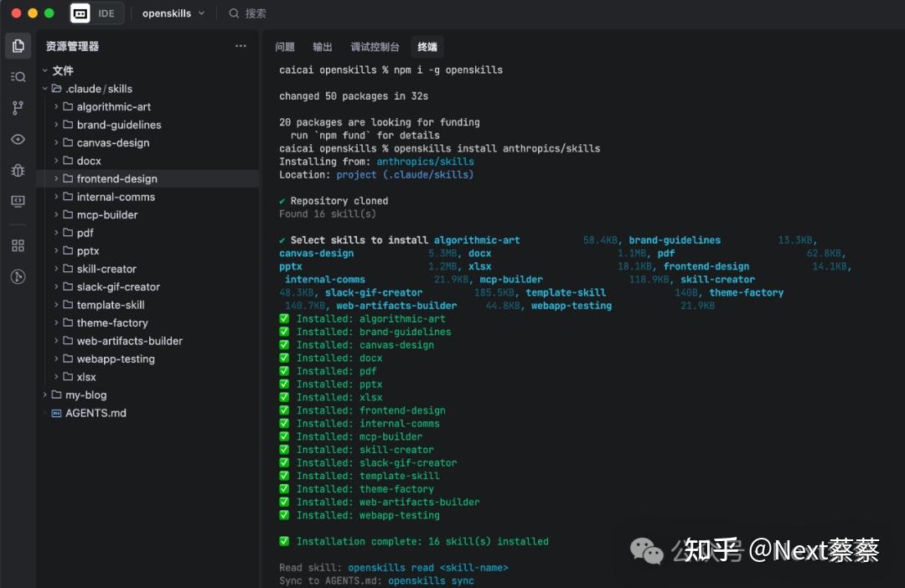Click the IDE robot logo in title bar
This screenshot has height=588, width=905.
(80, 13)
